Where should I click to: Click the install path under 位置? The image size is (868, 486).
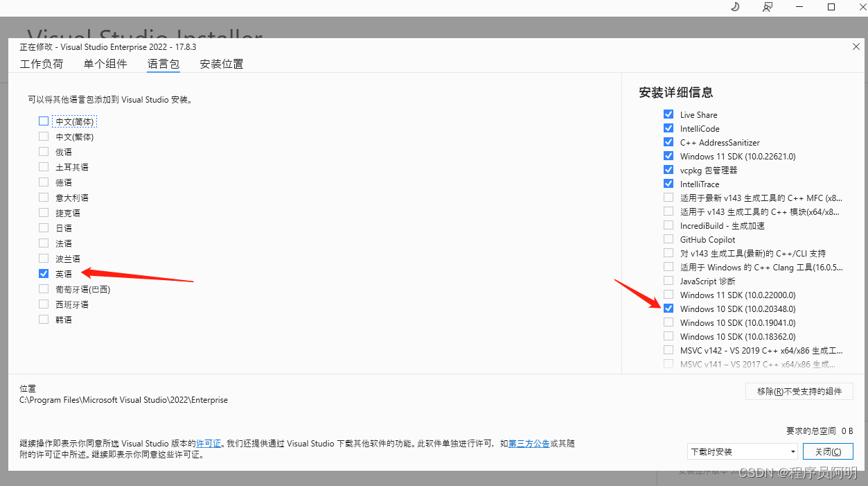[123, 400]
